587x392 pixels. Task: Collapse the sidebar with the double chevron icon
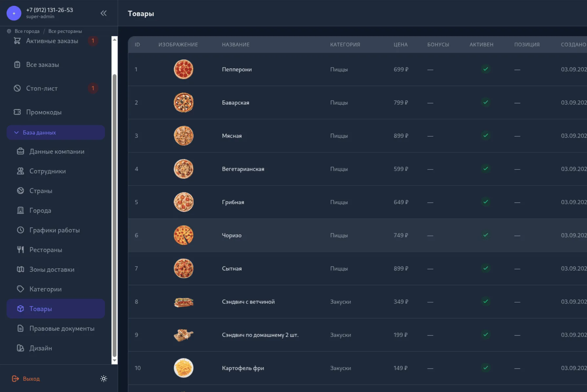pyautogui.click(x=104, y=13)
